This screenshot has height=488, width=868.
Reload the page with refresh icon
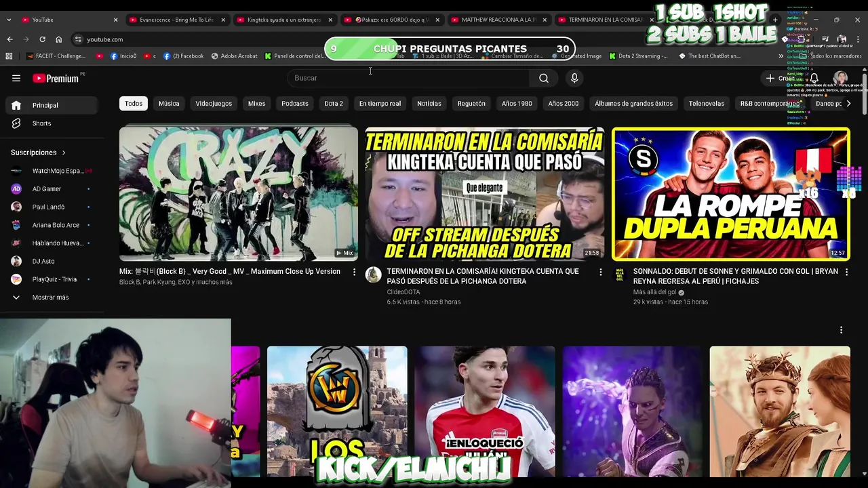pyautogui.click(x=42, y=39)
